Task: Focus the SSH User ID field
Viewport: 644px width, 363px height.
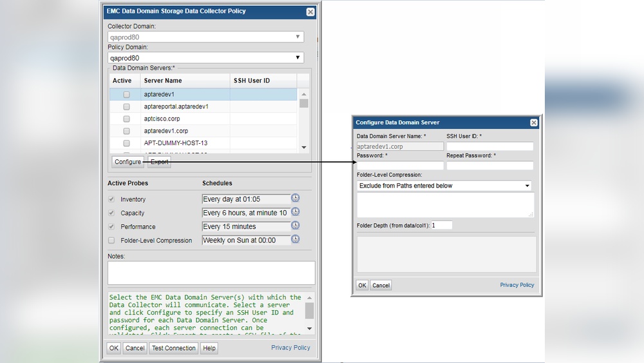Action: pyautogui.click(x=489, y=146)
